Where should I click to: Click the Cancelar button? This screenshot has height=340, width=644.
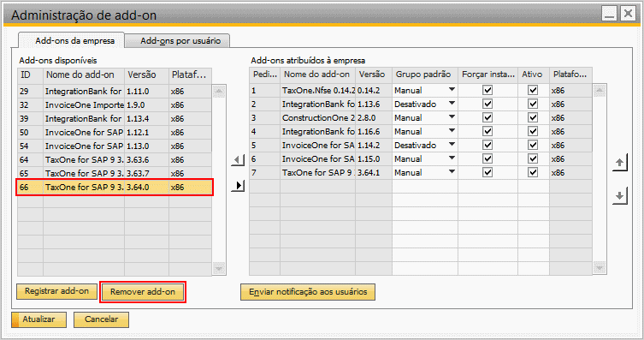(101, 319)
